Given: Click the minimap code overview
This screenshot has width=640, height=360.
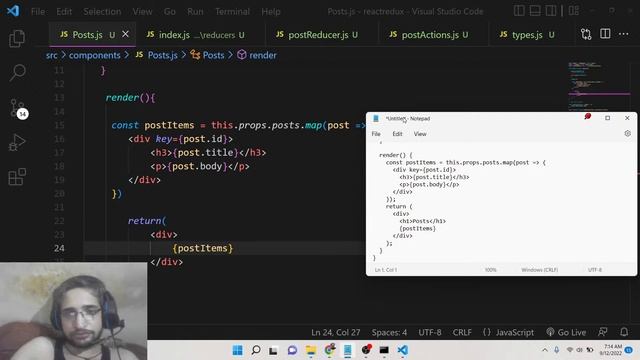Looking at the screenshot, I should 599,87.
